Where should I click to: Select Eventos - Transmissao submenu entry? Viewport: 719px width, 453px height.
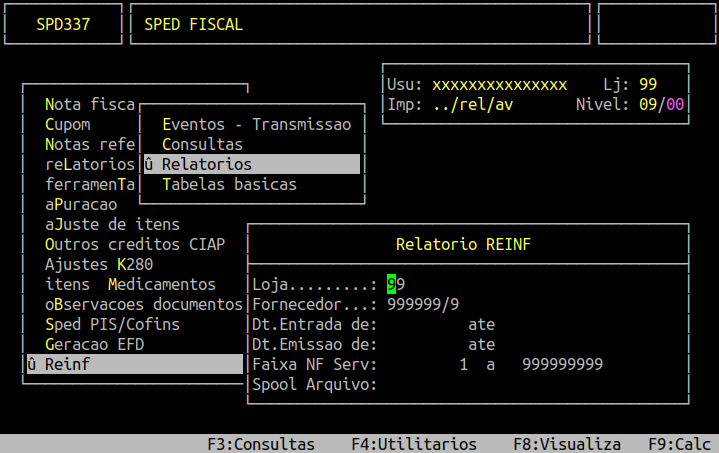[256, 125]
